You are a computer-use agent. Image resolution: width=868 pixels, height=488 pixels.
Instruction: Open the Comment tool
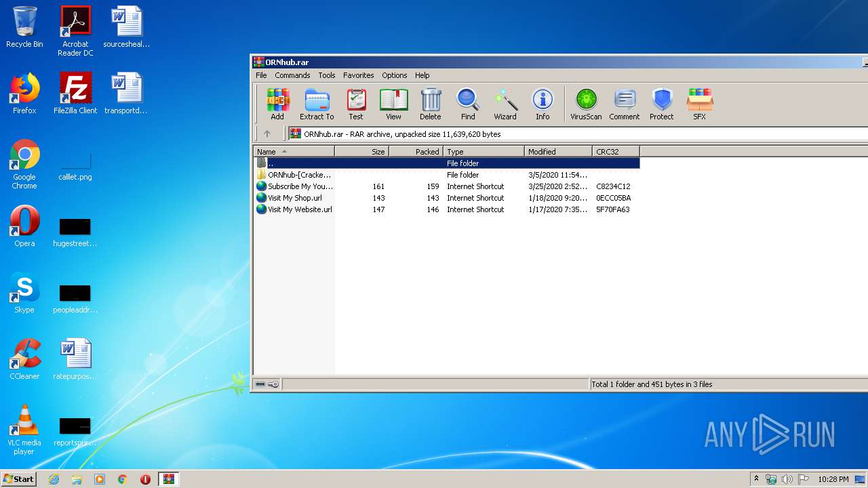[624, 104]
